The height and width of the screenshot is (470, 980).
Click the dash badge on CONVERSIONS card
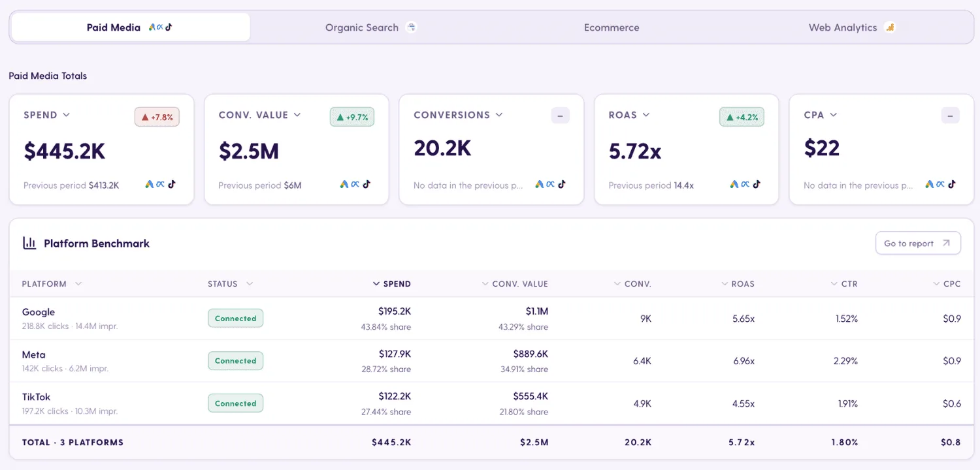tap(560, 116)
